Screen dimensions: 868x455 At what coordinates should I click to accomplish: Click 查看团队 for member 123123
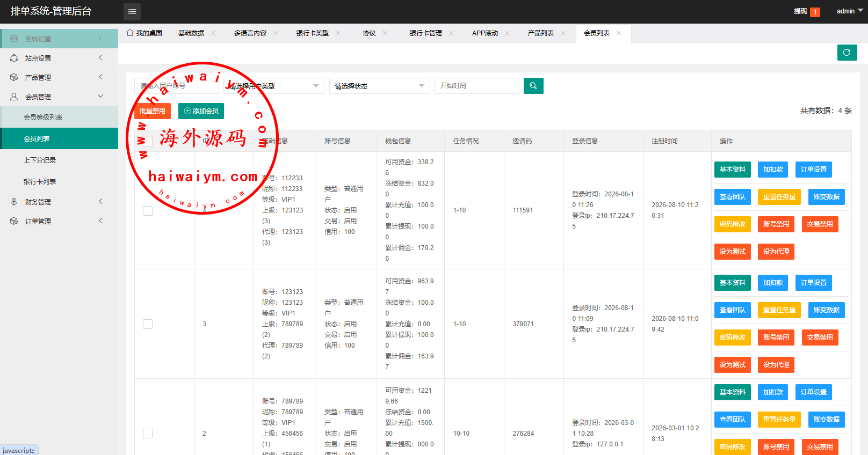[733, 310]
